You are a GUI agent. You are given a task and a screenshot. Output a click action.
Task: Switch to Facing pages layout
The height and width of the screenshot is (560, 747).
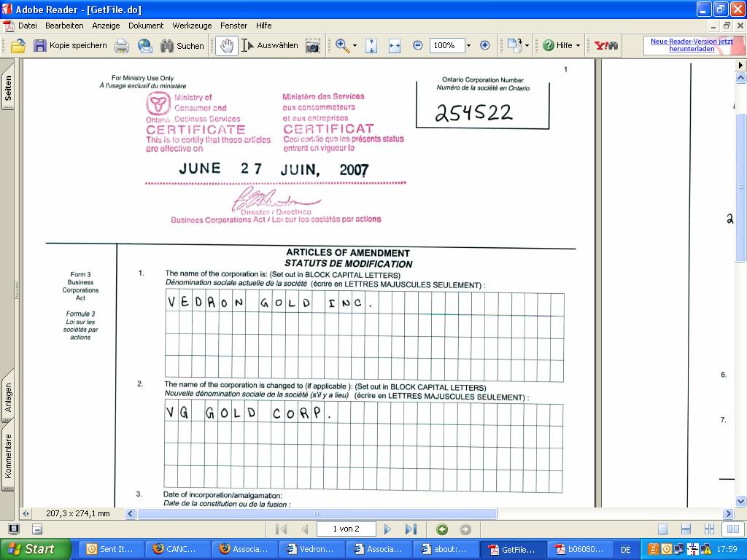point(732,529)
